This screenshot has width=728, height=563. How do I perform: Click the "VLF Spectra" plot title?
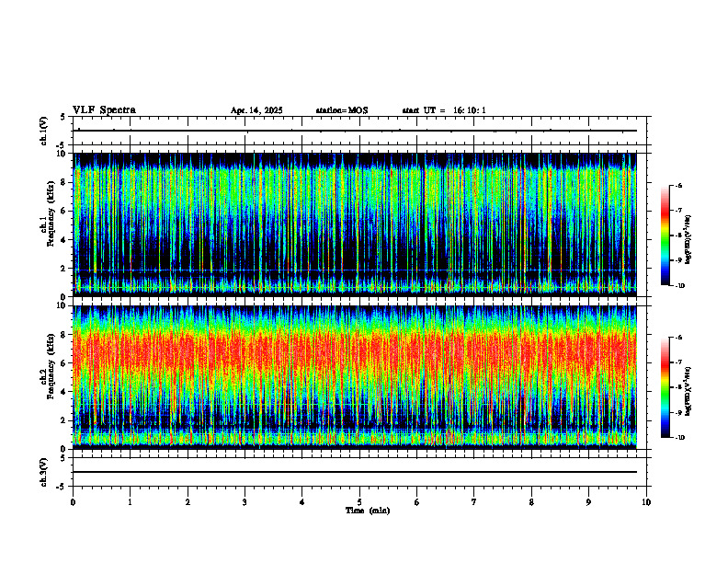click(104, 110)
